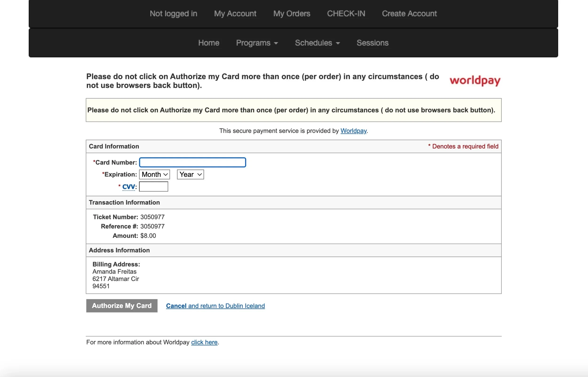Select CHECK-IN in the top navigation

point(346,13)
